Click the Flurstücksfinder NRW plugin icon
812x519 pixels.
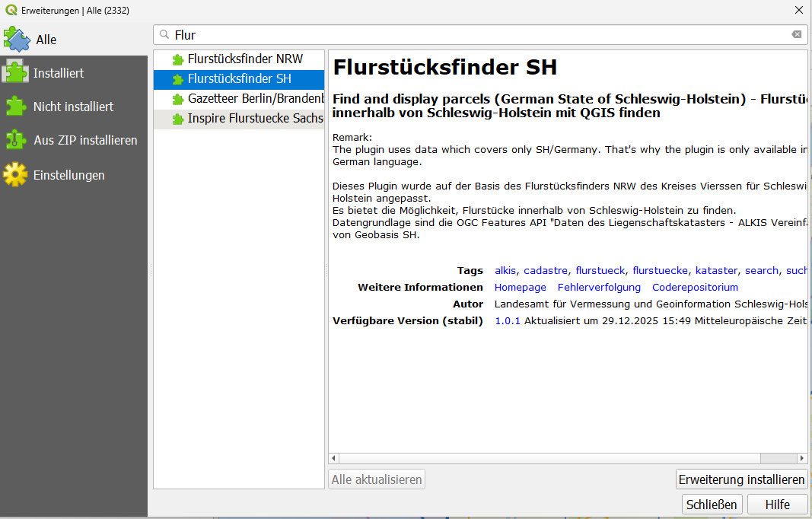(x=178, y=59)
